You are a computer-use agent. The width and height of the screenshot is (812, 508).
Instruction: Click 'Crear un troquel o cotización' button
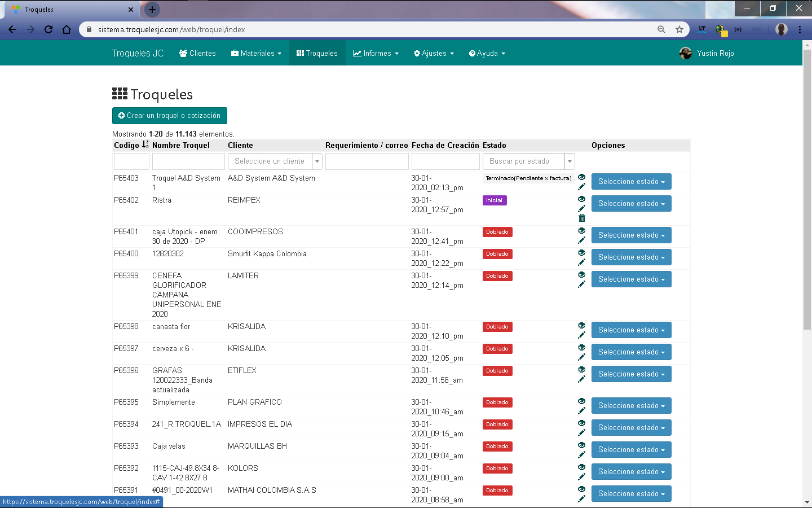click(x=170, y=116)
